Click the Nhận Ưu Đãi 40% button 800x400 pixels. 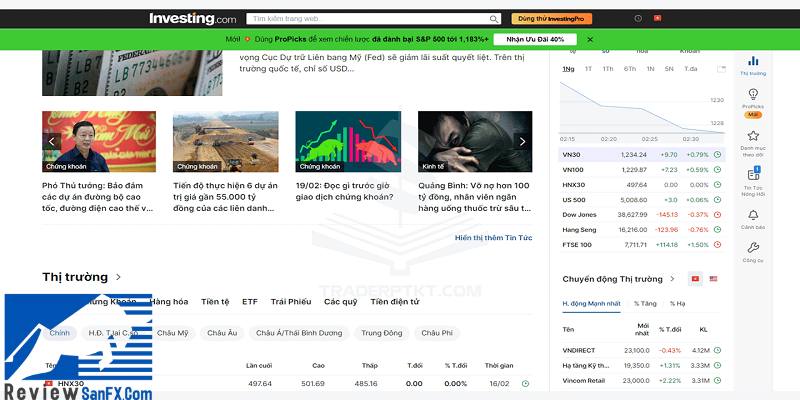click(535, 39)
